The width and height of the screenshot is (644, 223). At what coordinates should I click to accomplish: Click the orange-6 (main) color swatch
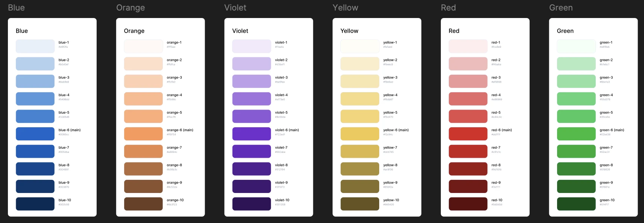(x=143, y=134)
